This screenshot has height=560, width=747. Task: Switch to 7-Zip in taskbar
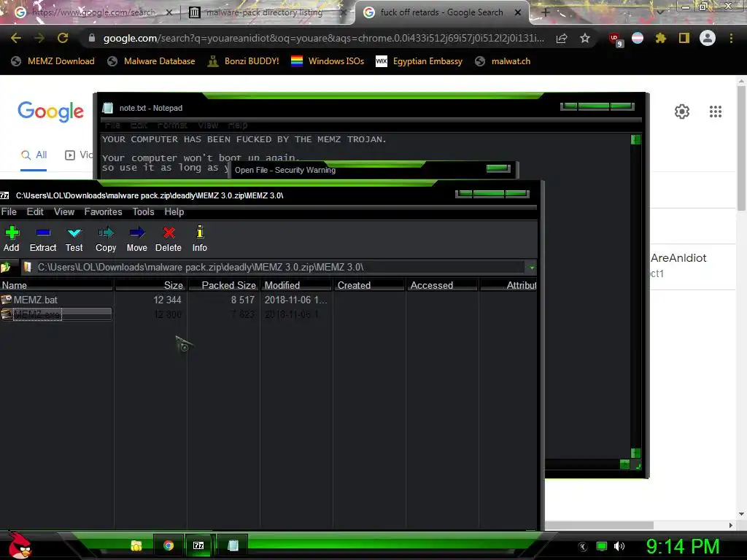(x=198, y=545)
